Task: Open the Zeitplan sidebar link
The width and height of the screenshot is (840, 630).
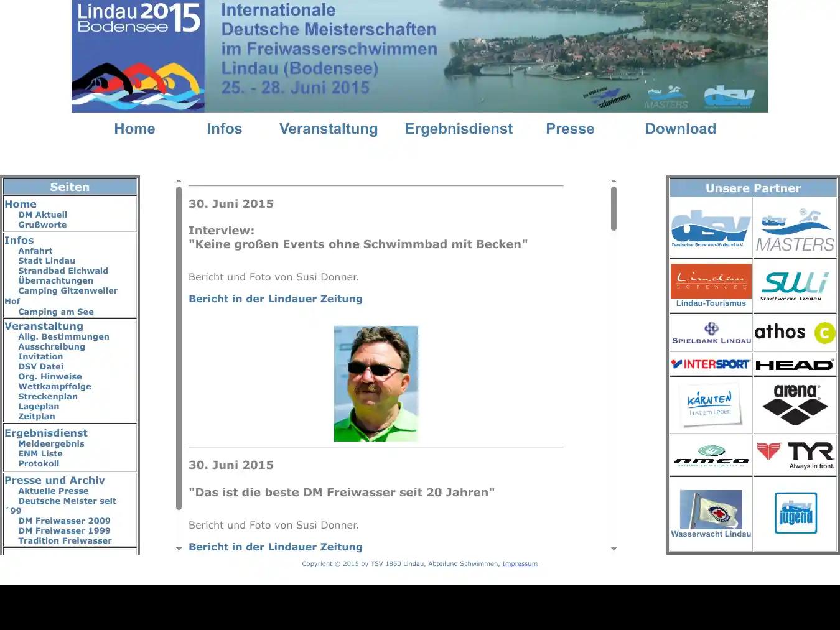Action: click(36, 416)
